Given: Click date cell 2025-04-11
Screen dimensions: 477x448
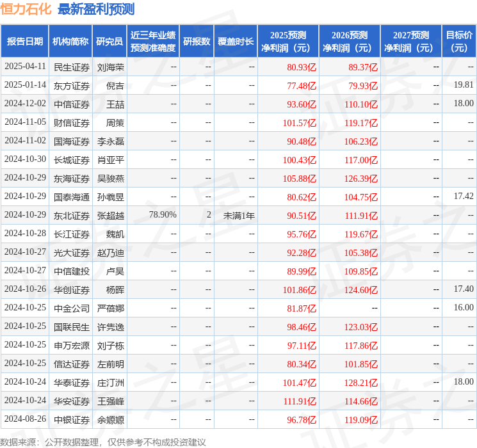Looking at the screenshot, I should coord(25,67).
